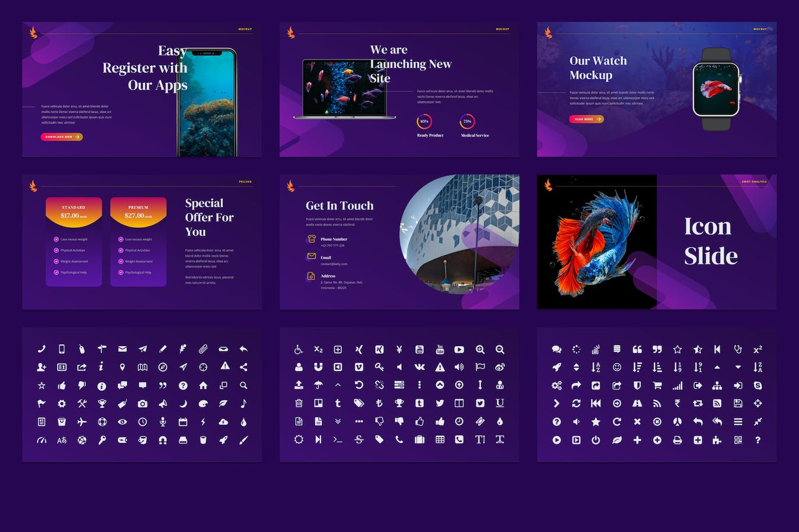The image size is (799, 532).
Task: Toggle Psychological Help checkmark in Standard plan
Action: click(56, 272)
